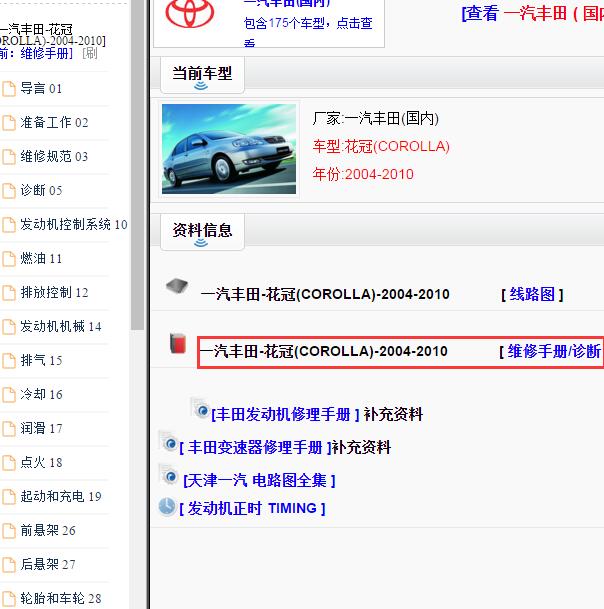Click the 车型:花冠(COROLLA) text
The height and width of the screenshot is (609, 604).
pos(381,147)
